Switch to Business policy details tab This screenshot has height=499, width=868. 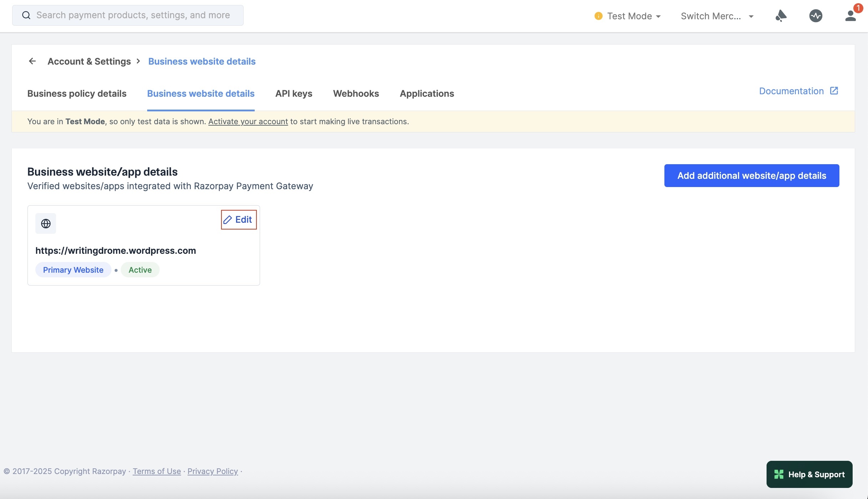coord(77,94)
